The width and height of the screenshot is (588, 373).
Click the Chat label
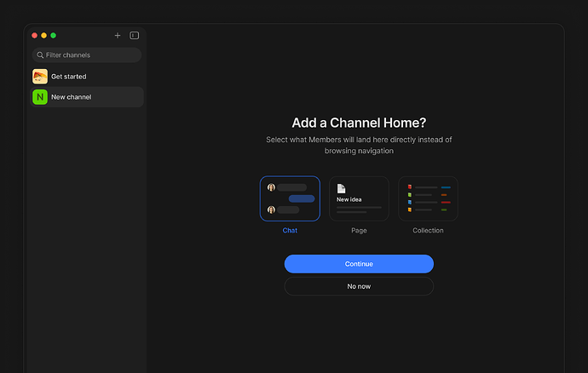click(290, 231)
